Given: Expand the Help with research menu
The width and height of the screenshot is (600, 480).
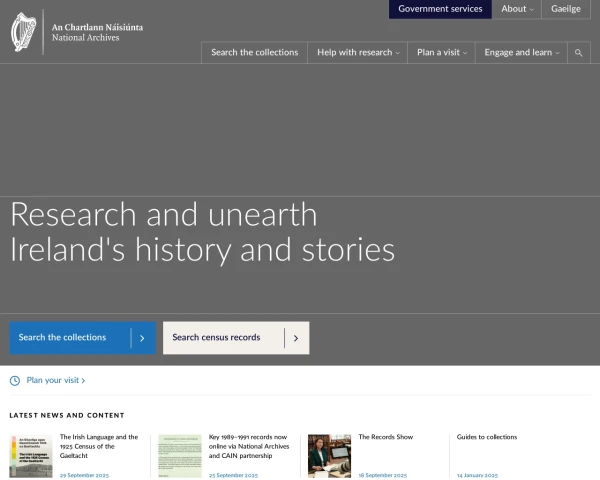Looking at the screenshot, I should pos(358,53).
